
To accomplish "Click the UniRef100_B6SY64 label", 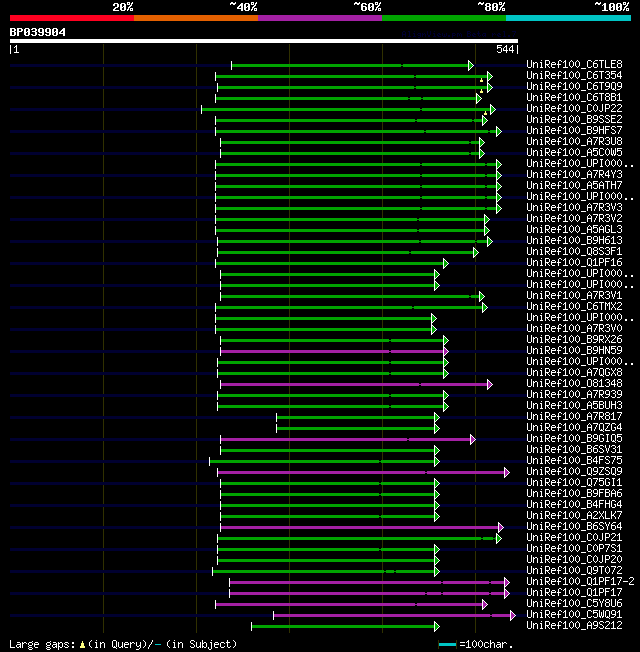I will point(574,526).
